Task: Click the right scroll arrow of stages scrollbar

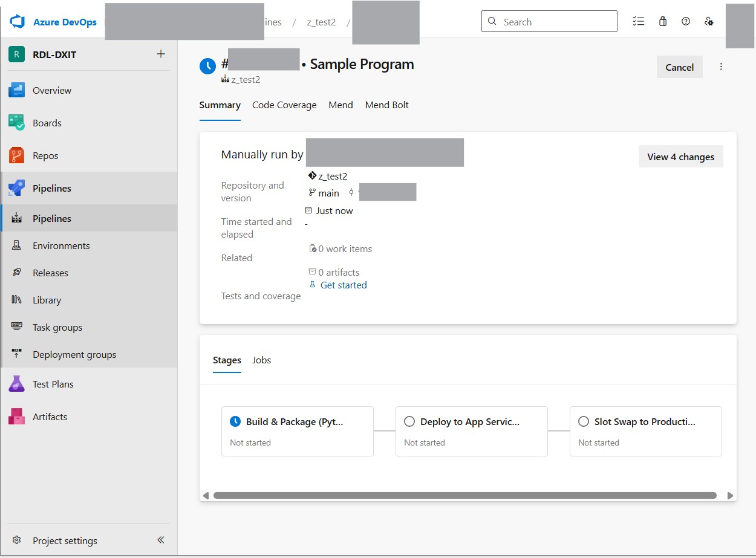Action: pyautogui.click(x=730, y=496)
